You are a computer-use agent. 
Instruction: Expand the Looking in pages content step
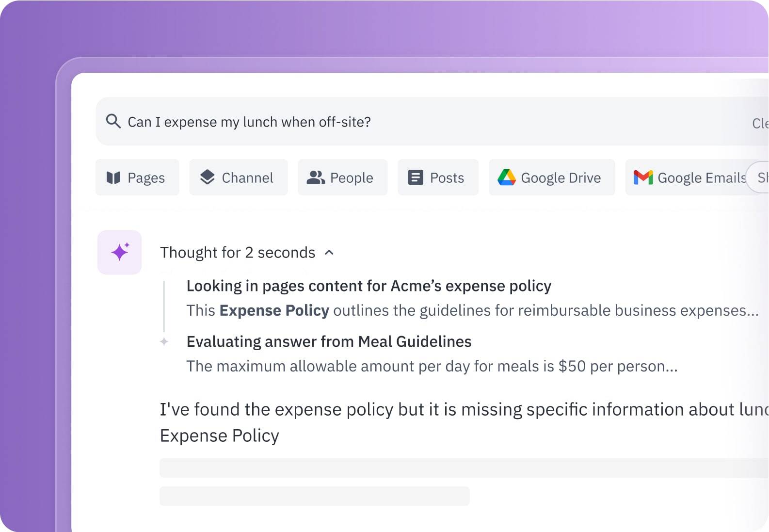pos(369,286)
